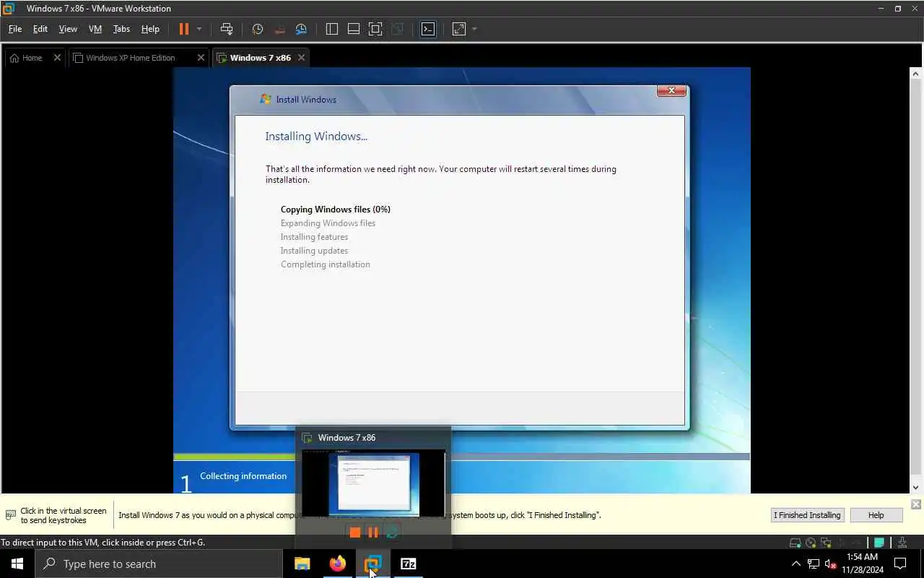The image size is (924, 578).
Task: Click the Help button in the install bar
Action: pyautogui.click(x=876, y=515)
